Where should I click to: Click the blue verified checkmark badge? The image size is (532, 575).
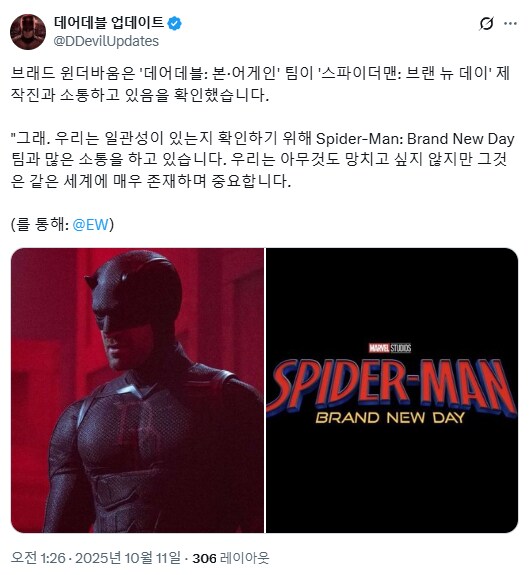(174, 23)
